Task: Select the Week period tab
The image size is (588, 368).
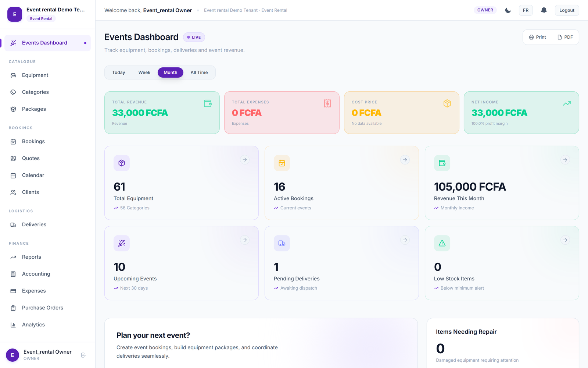Action: 144,72
